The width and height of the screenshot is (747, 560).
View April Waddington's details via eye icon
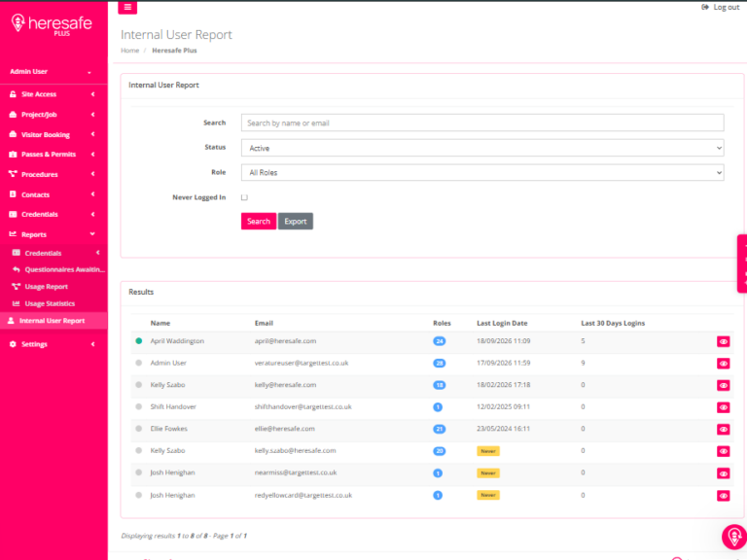tap(724, 341)
